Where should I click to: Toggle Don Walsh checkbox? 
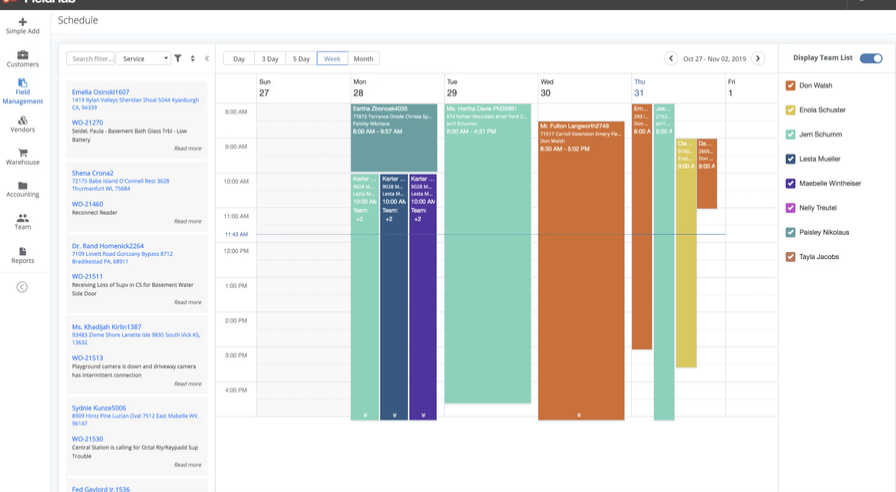[790, 85]
